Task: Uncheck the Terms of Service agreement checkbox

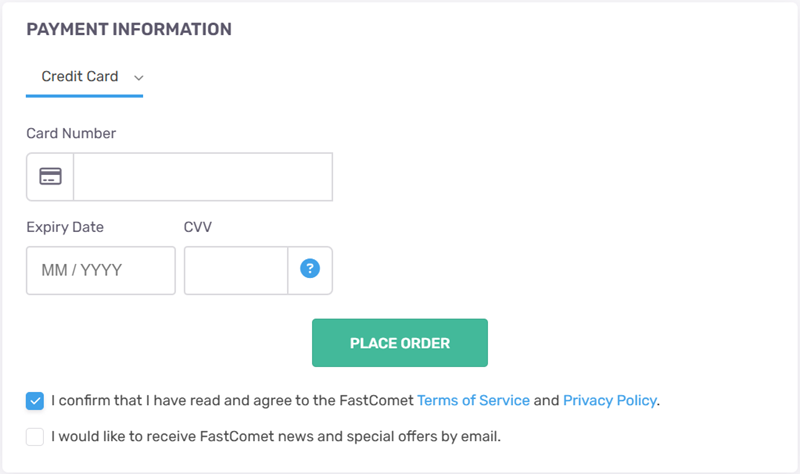Action: pyautogui.click(x=36, y=401)
